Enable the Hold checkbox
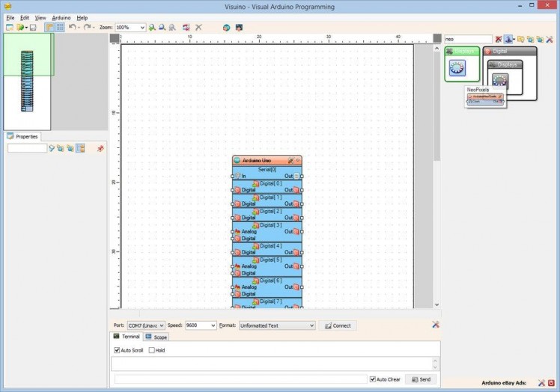 pos(152,350)
